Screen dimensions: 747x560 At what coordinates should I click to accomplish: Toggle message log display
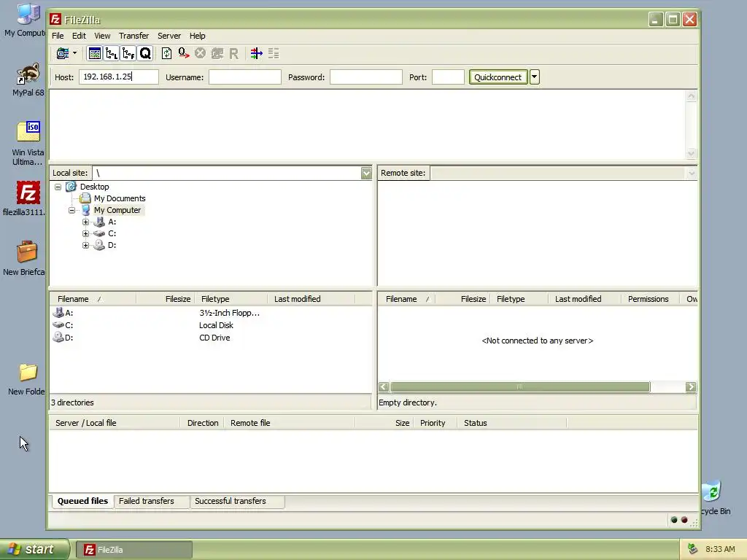point(94,53)
